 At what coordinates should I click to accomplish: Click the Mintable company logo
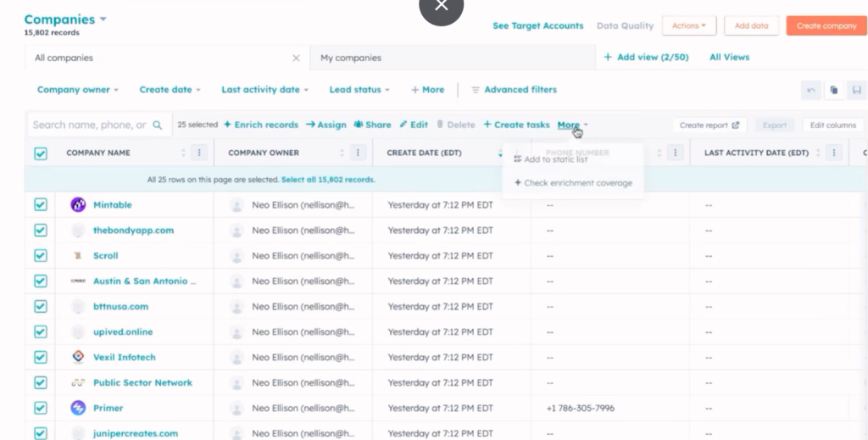(x=78, y=204)
